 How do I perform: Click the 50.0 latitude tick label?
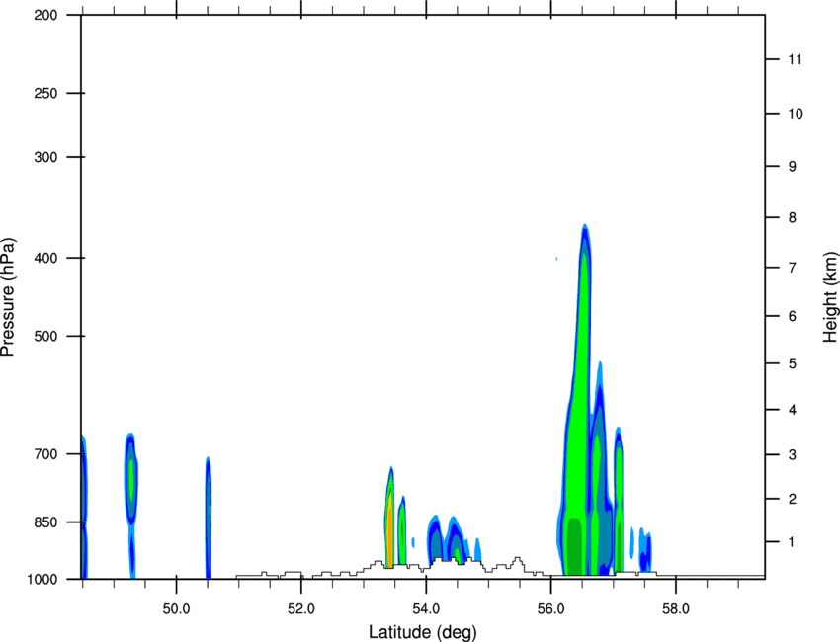(x=176, y=609)
